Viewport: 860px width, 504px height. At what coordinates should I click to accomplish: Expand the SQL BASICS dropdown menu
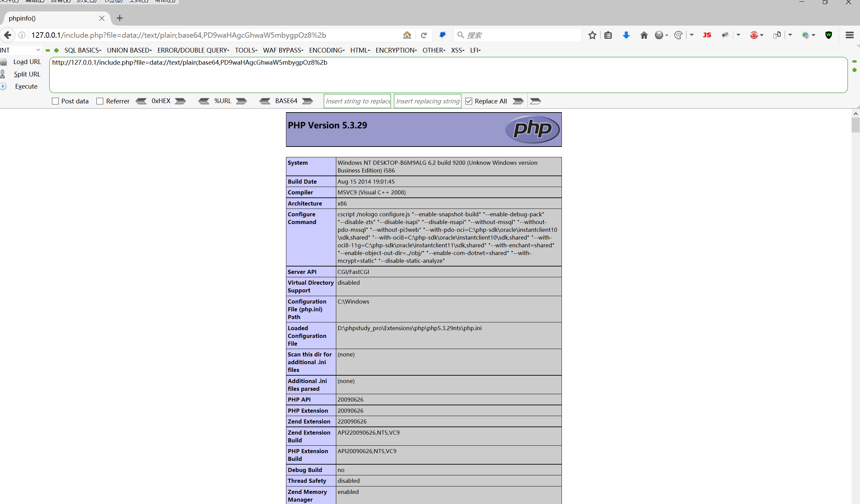point(83,50)
